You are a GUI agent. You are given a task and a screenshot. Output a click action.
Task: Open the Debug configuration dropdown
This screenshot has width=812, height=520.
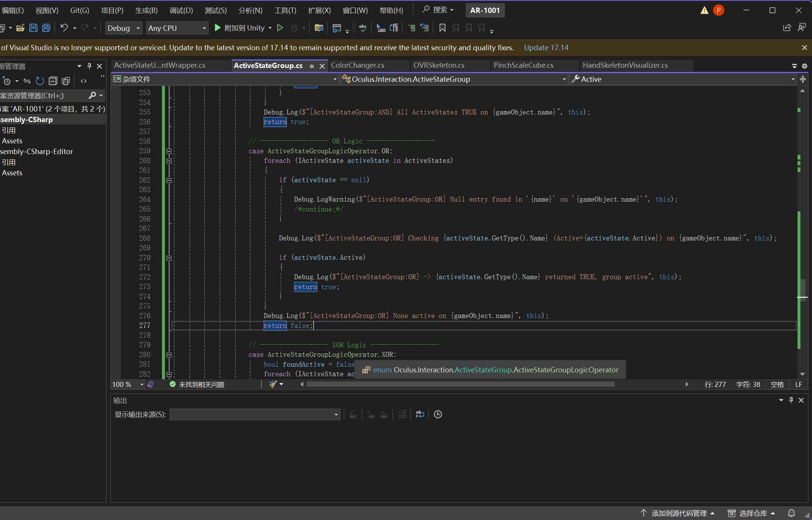[124, 28]
